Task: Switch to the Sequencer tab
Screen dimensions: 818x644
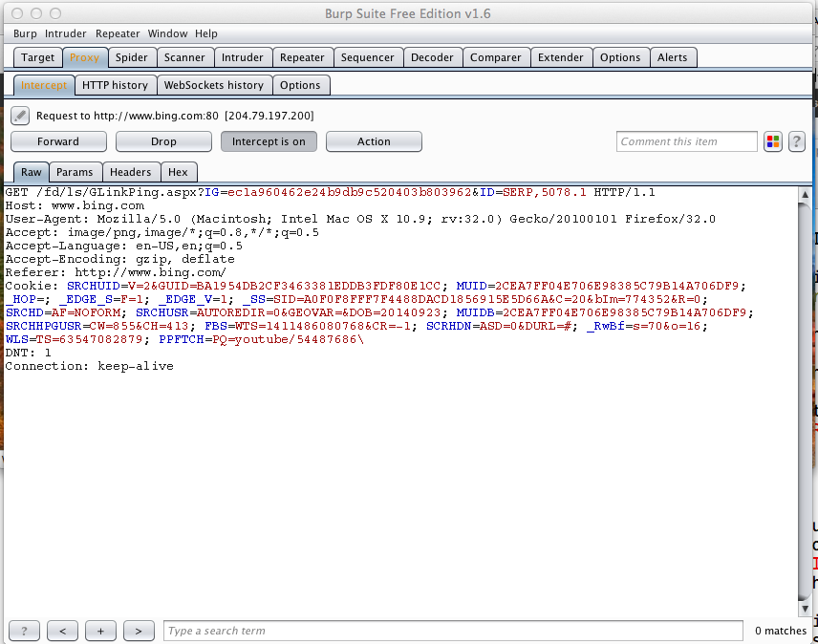Action: [368, 57]
